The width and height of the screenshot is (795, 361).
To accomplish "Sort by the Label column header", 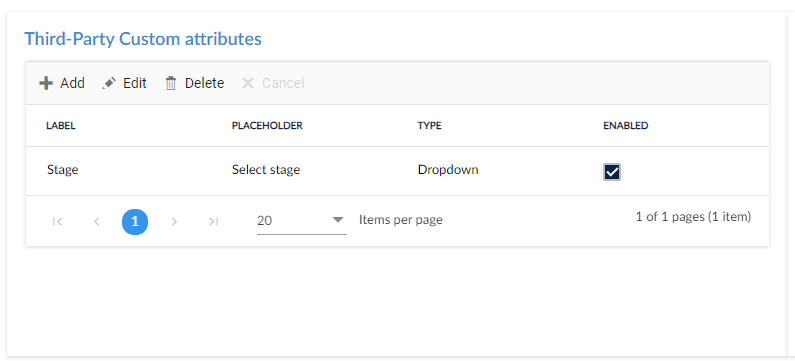I will [61, 126].
